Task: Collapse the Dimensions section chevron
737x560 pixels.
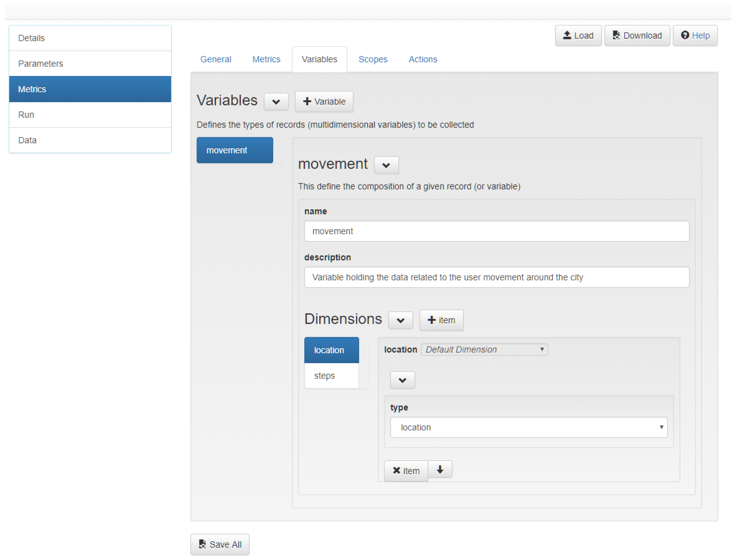Action: (401, 320)
